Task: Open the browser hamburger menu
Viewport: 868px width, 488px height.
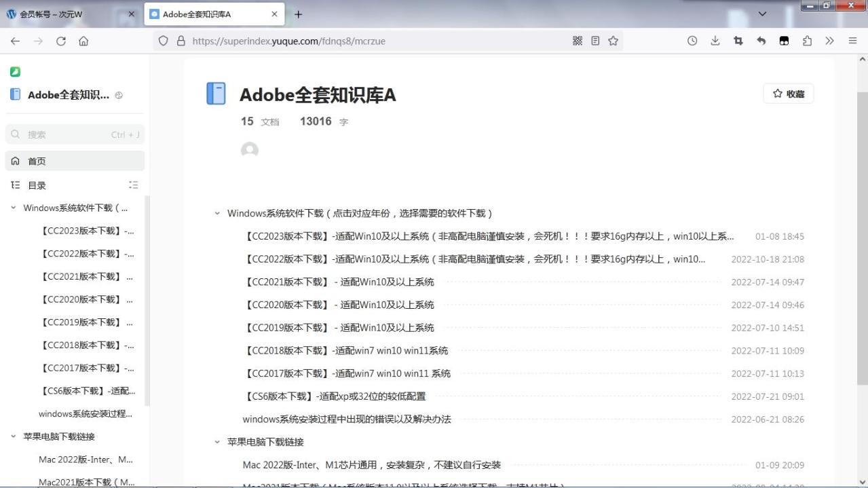Action: (x=852, y=41)
